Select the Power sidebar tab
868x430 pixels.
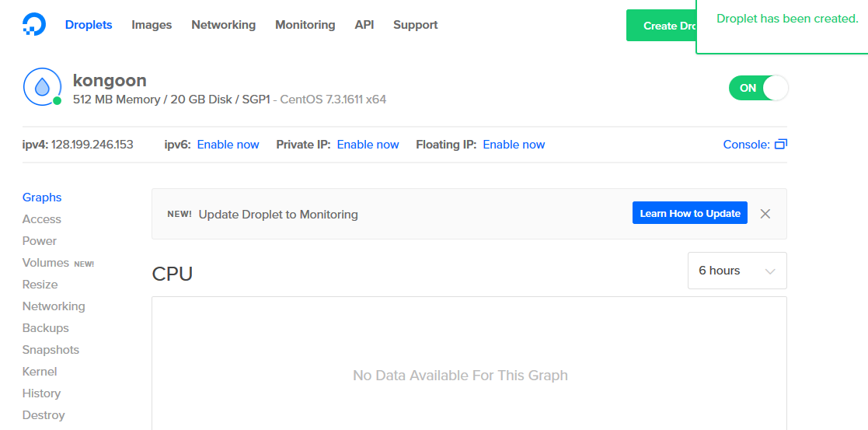pos(40,241)
